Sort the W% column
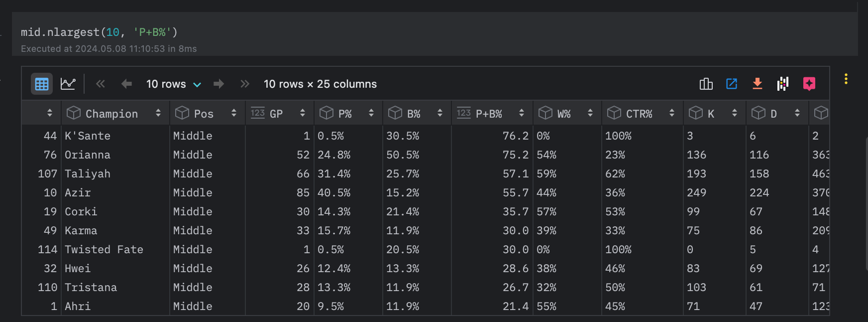 click(x=590, y=113)
